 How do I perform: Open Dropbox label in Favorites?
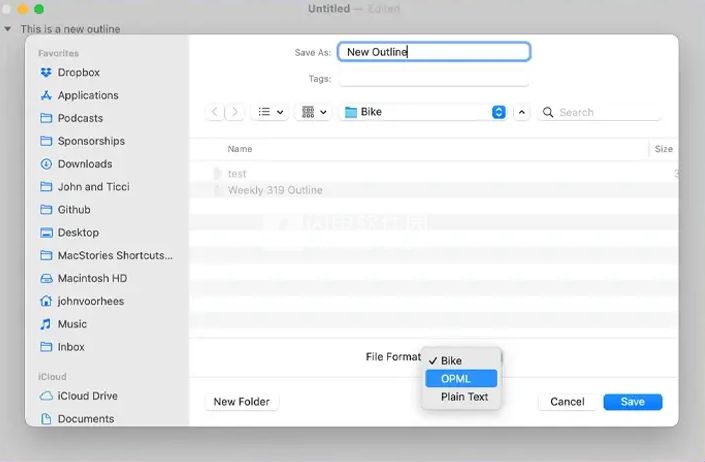tap(79, 72)
